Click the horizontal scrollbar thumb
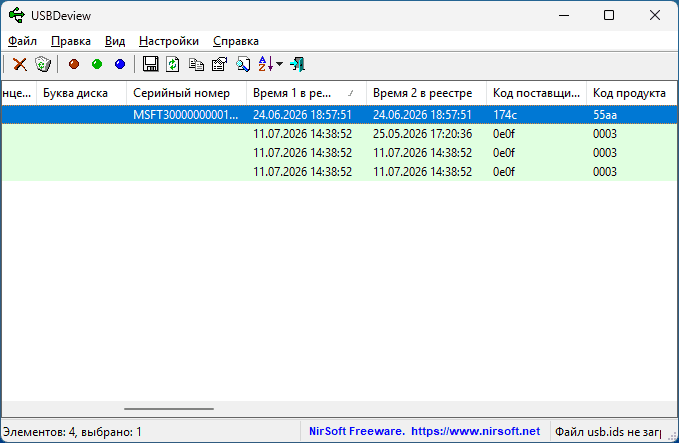 point(169,408)
